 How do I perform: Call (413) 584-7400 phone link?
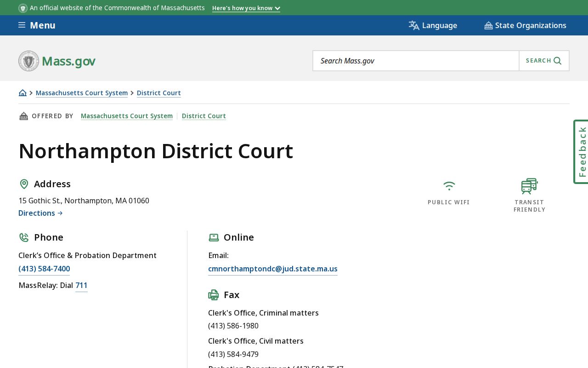[x=44, y=269]
